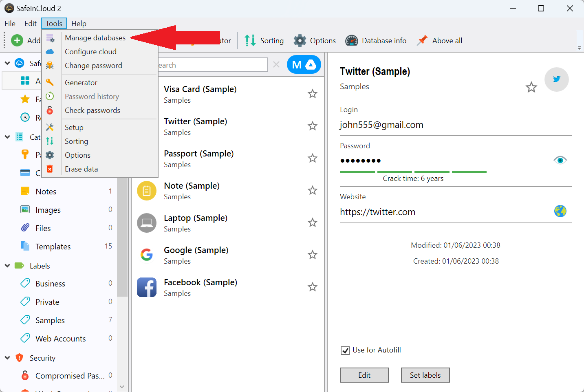Click the Generator menu key icon
Image resolution: width=584 pixels, height=392 pixels.
(x=50, y=82)
